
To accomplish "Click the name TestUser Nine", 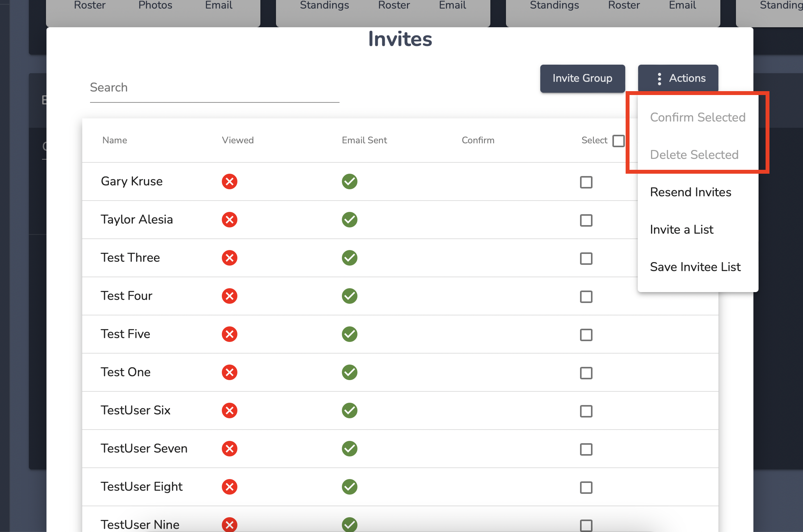I will (x=140, y=525).
